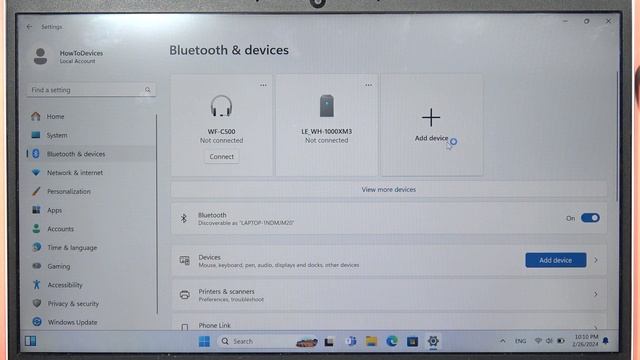Click the ENG language indicator
The height and width of the screenshot is (360, 640).
520,341
